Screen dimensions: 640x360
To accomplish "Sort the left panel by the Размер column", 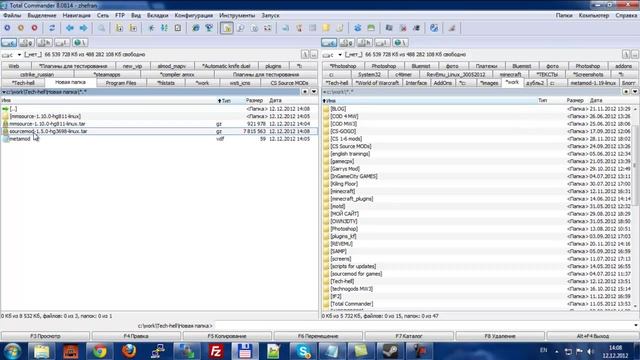I will click(254, 100).
